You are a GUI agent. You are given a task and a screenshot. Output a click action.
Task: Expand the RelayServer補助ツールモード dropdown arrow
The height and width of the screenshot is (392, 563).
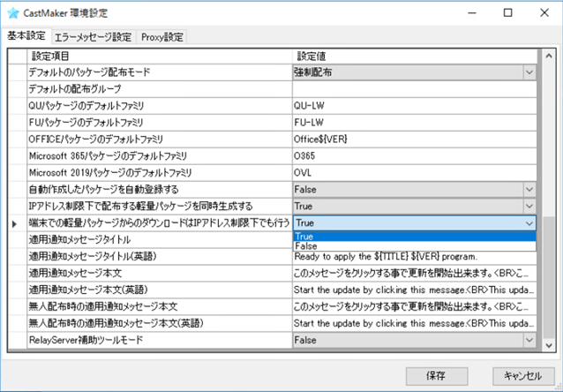coord(529,340)
